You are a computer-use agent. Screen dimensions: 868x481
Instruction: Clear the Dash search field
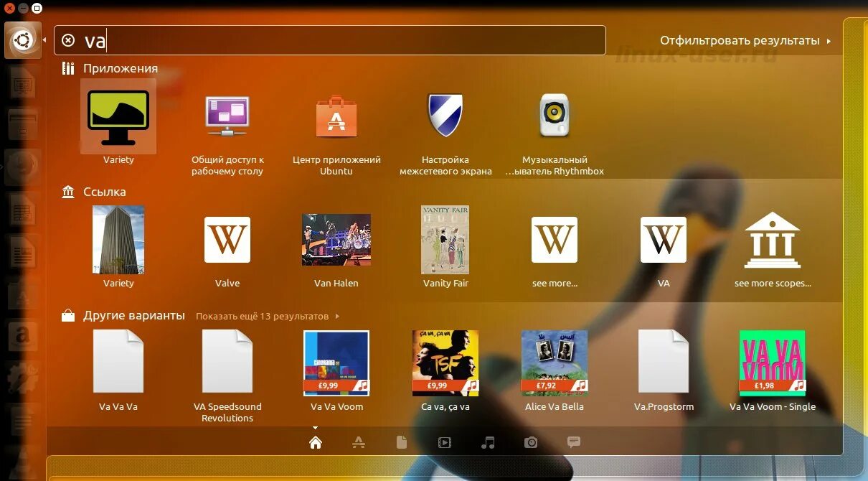68,40
